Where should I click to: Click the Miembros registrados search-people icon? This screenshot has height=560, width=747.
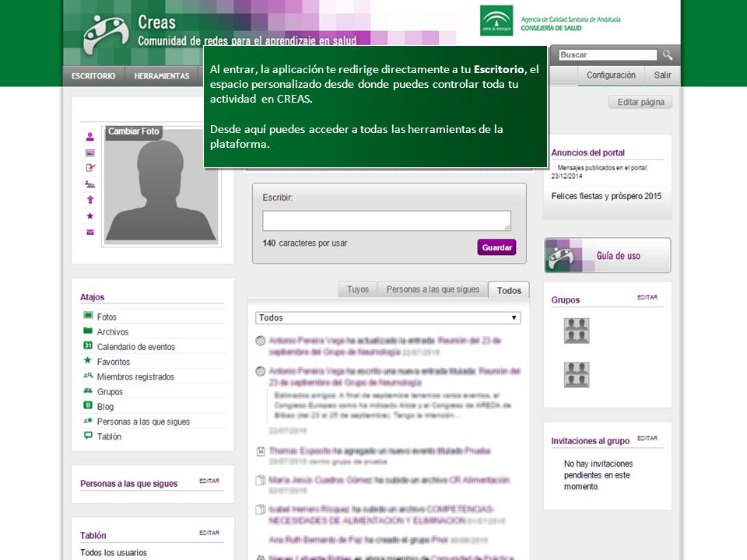coord(88,376)
